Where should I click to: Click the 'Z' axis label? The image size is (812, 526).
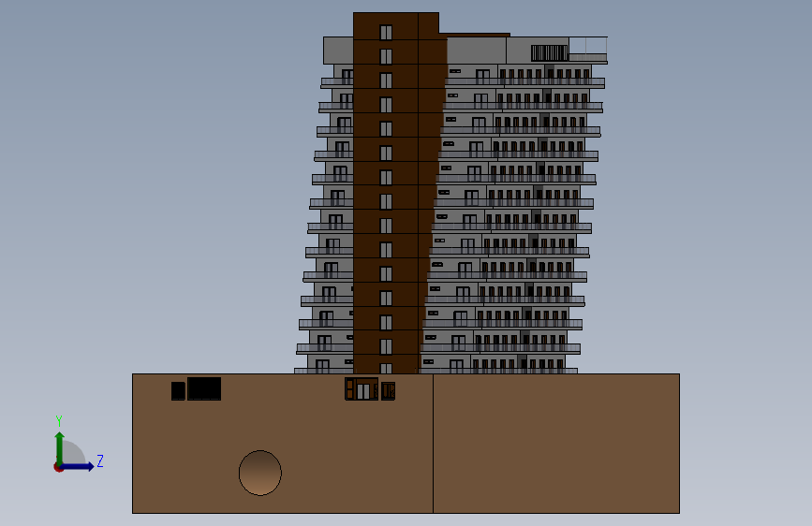100,460
